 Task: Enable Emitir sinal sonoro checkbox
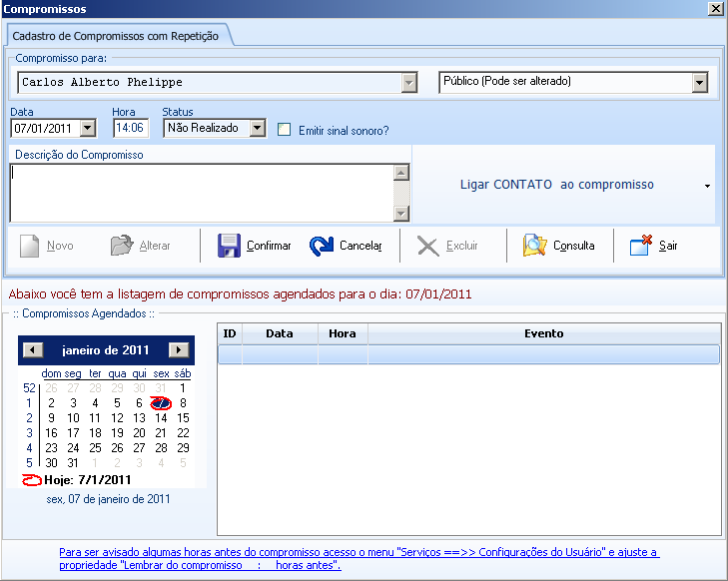285,130
